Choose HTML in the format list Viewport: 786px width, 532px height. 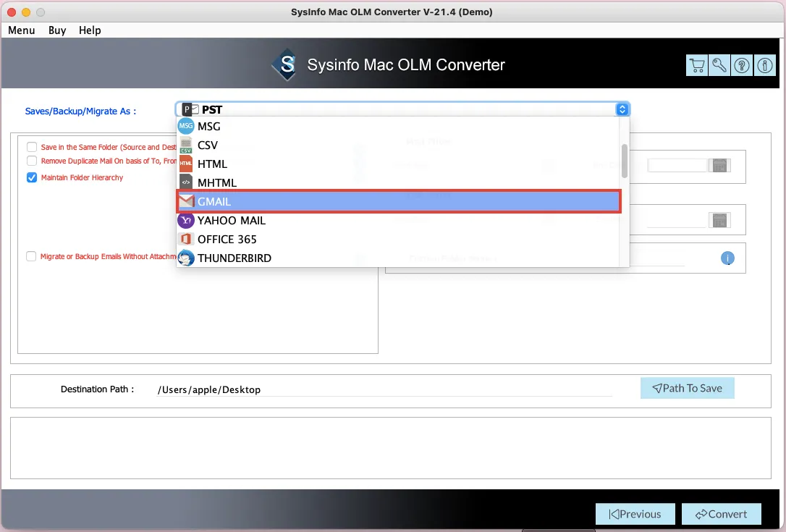(x=399, y=164)
